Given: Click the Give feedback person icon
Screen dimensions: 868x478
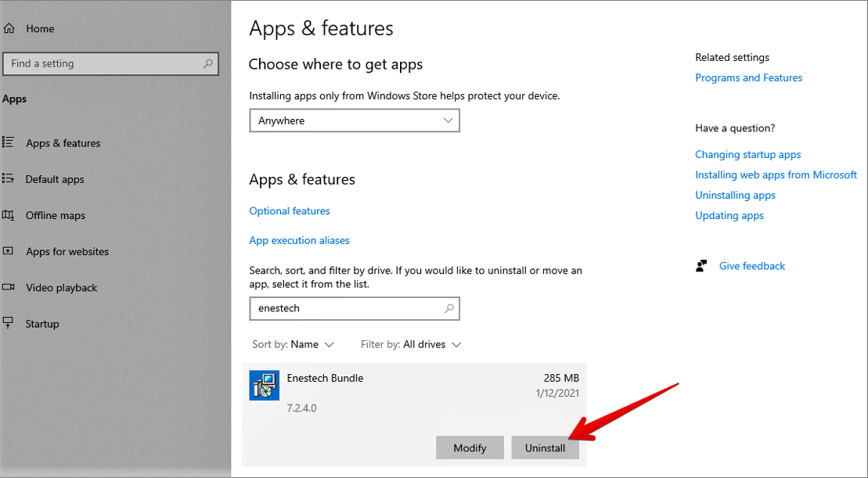Looking at the screenshot, I should point(701,266).
